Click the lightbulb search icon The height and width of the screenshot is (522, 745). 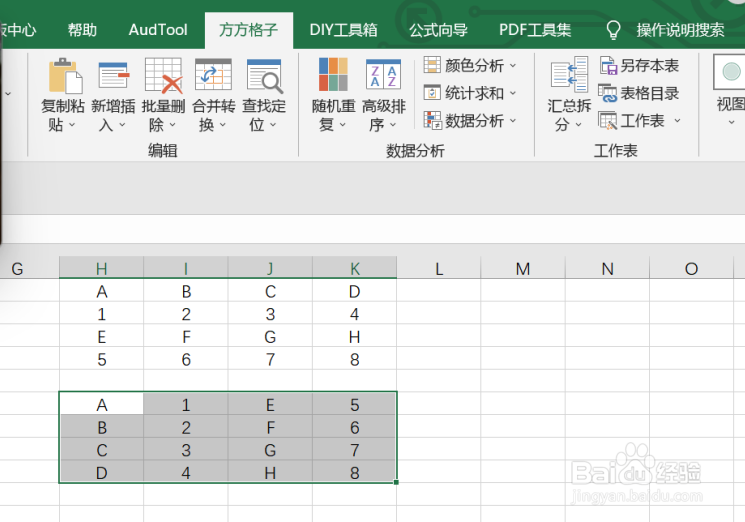coord(613,30)
